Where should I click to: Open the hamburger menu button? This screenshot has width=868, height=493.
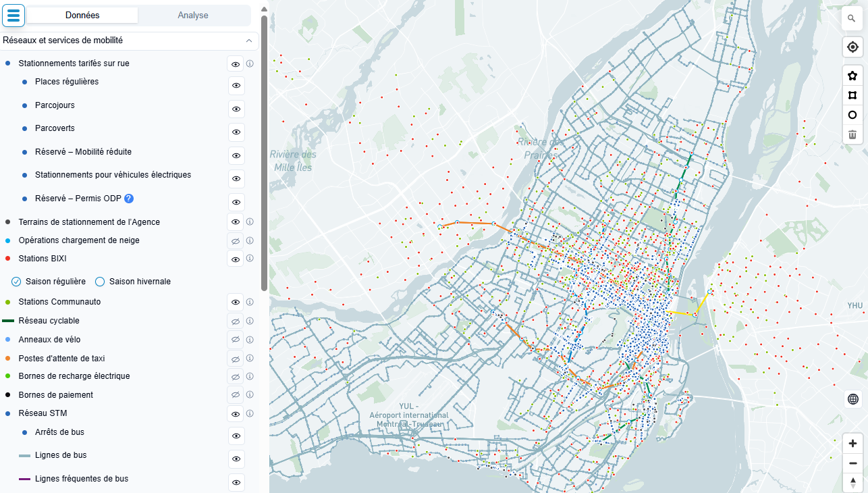pos(13,15)
